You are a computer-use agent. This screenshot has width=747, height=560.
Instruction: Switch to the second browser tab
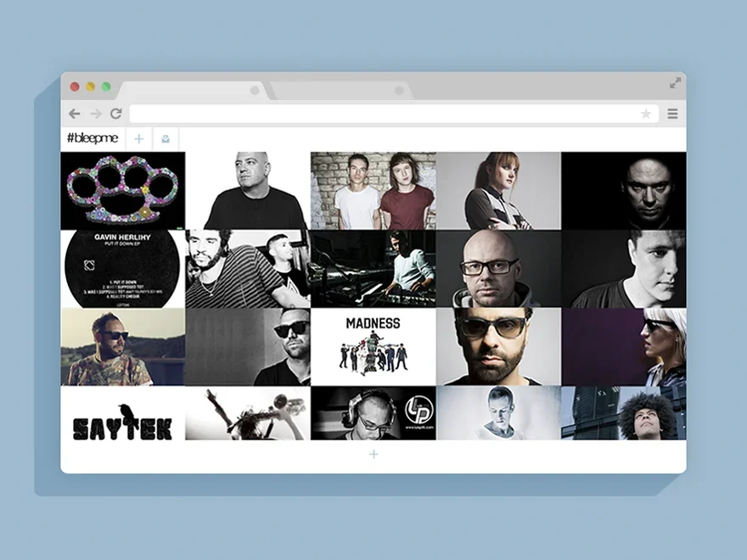(x=340, y=90)
